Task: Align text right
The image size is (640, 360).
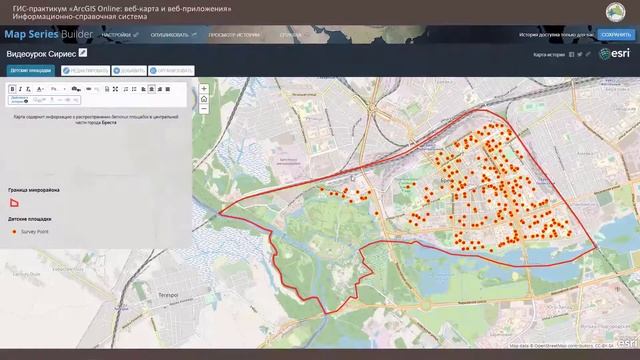Action: click(x=160, y=89)
